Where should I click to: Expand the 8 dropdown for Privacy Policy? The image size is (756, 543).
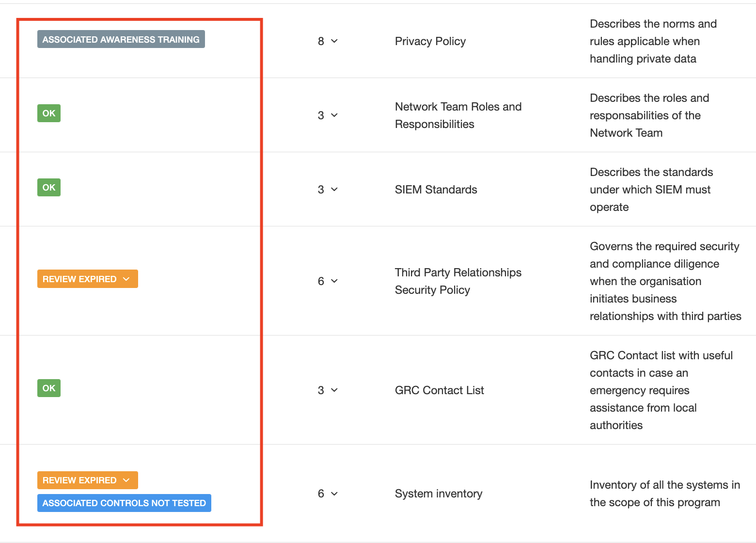tap(328, 41)
